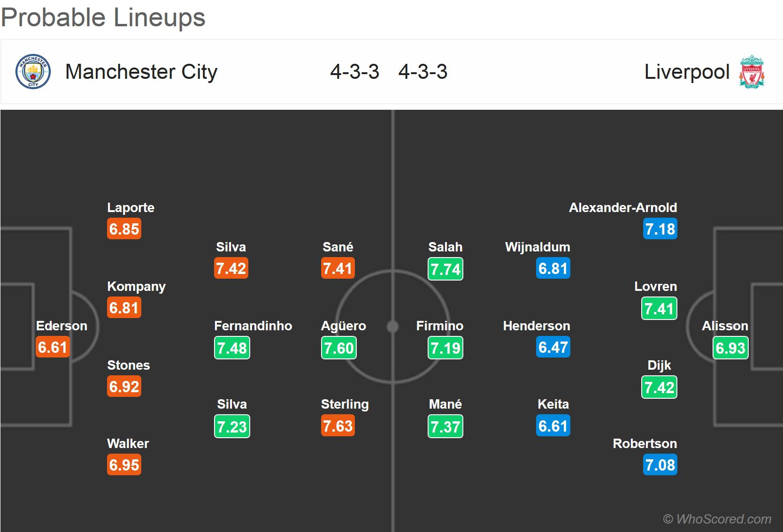Select Agüero's 7.60 rating badge
Screen dimensions: 783x532
point(339,348)
